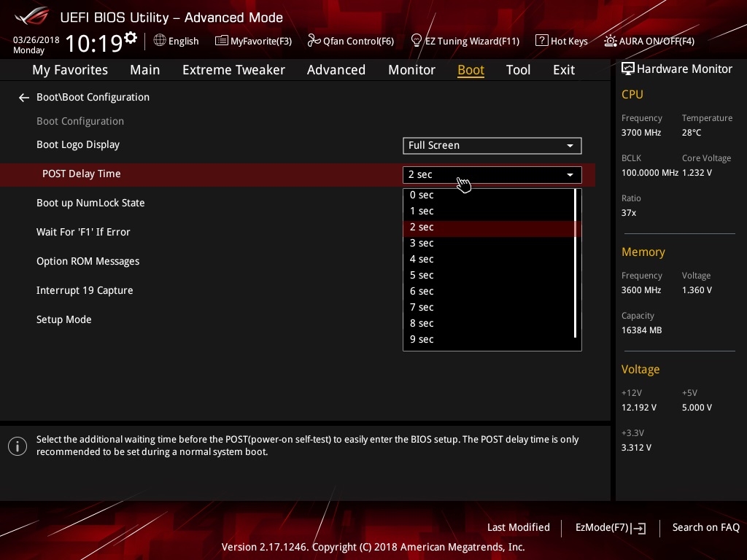Choose 9 sec in delay list
This screenshot has height=560, width=747.
489,340
